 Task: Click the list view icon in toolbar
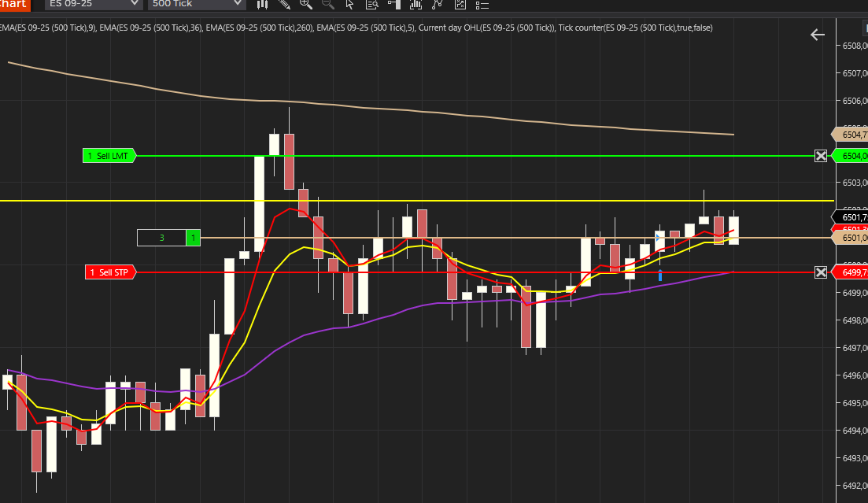tap(482, 5)
